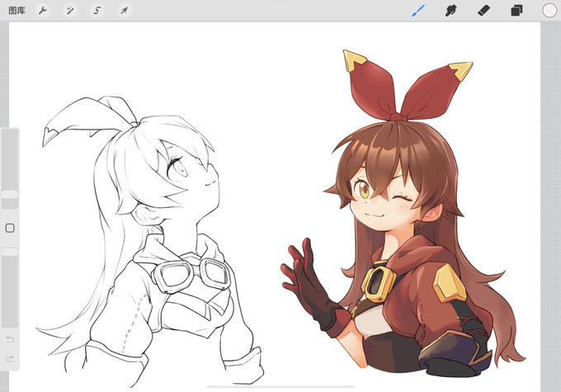The width and height of the screenshot is (561, 392).
Task: Open the Actions wrench menu
Action: pos(43,11)
